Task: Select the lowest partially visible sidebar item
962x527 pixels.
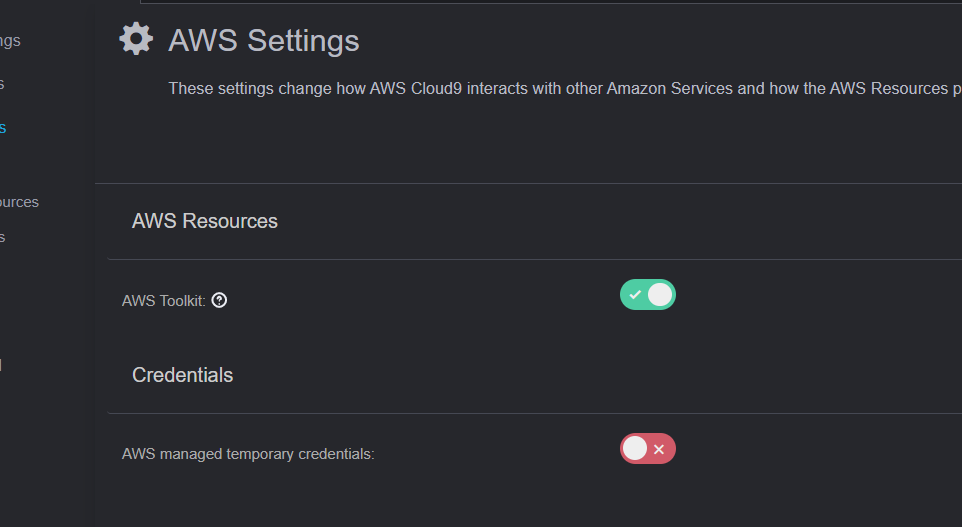Action: tap(1, 366)
